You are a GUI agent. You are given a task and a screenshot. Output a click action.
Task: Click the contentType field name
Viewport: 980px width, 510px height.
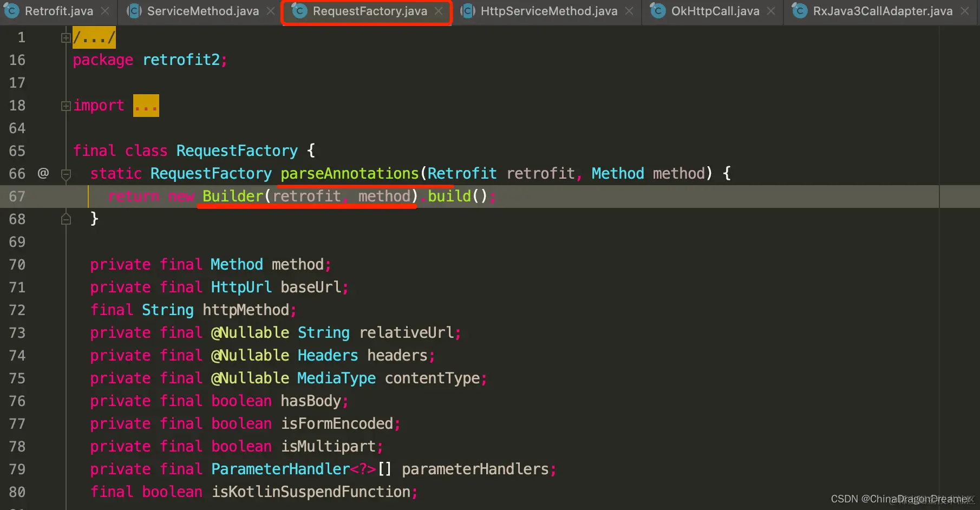click(x=432, y=378)
